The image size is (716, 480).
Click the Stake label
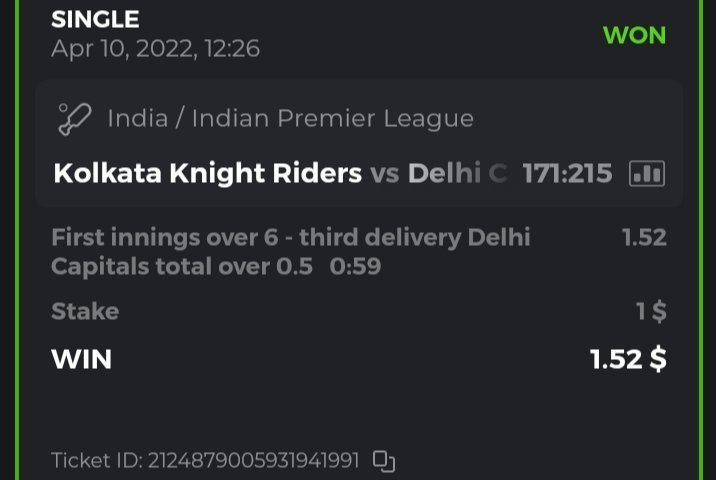[x=85, y=311]
